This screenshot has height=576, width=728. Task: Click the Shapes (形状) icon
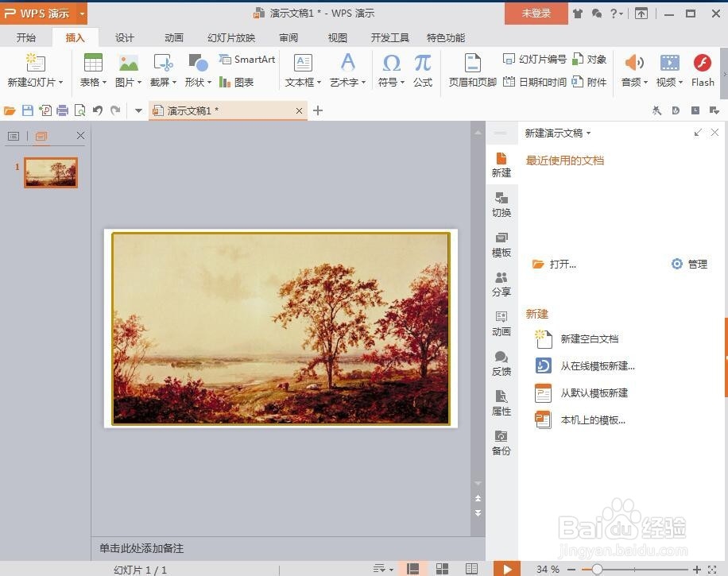198,62
